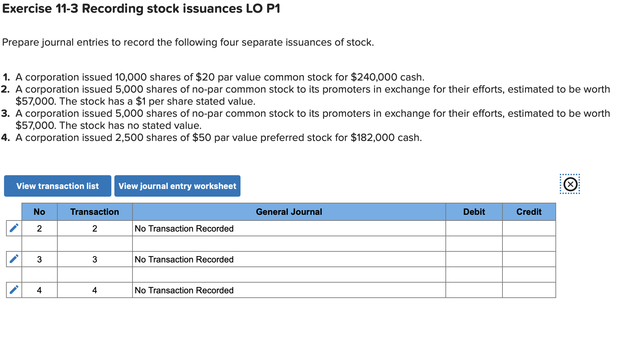Click the General Journal column header
Screen dimensions: 644x343
click(289, 211)
